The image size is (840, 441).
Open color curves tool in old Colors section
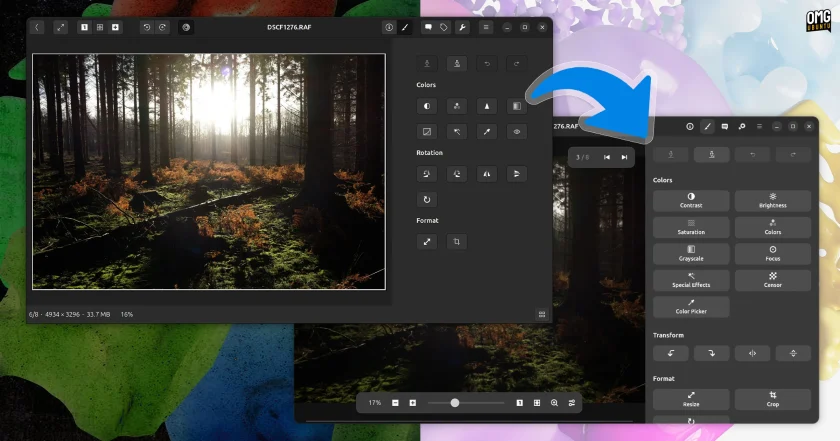click(427, 131)
